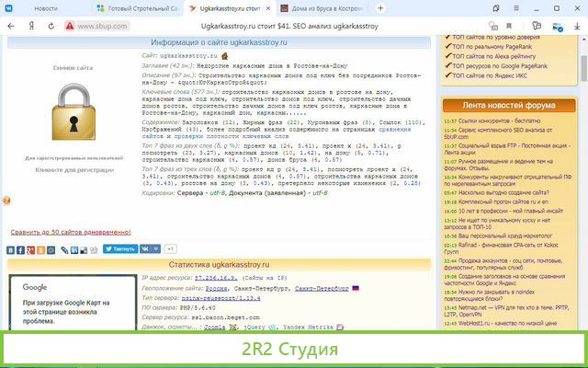Open ТОП сайтов по уровню доверия
The width and height of the screenshot is (588, 368).
496,37
